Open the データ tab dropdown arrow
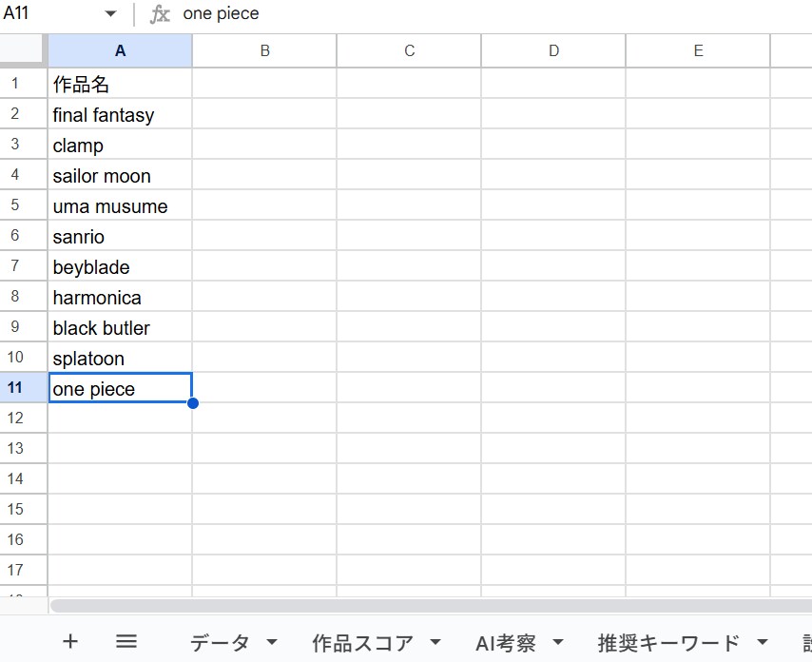The width and height of the screenshot is (812, 662). (x=272, y=643)
